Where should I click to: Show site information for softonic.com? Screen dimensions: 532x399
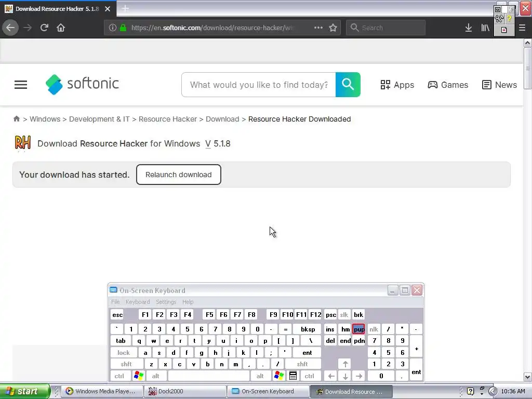(113, 28)
